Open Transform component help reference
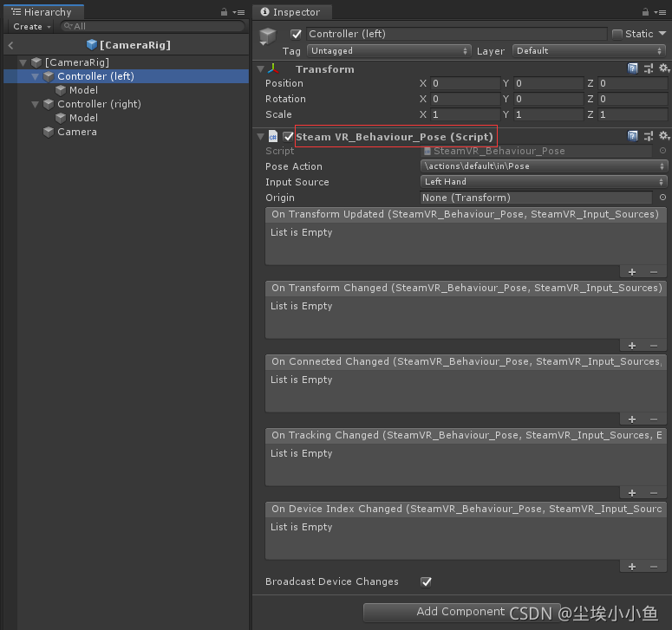 click(632, 68)
